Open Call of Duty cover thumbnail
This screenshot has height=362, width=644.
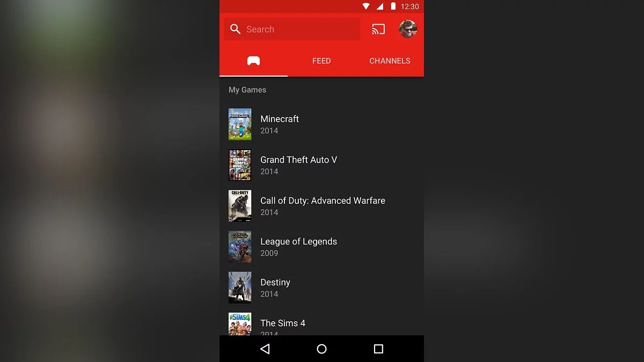pyautogui.click(x=240, y=206)
